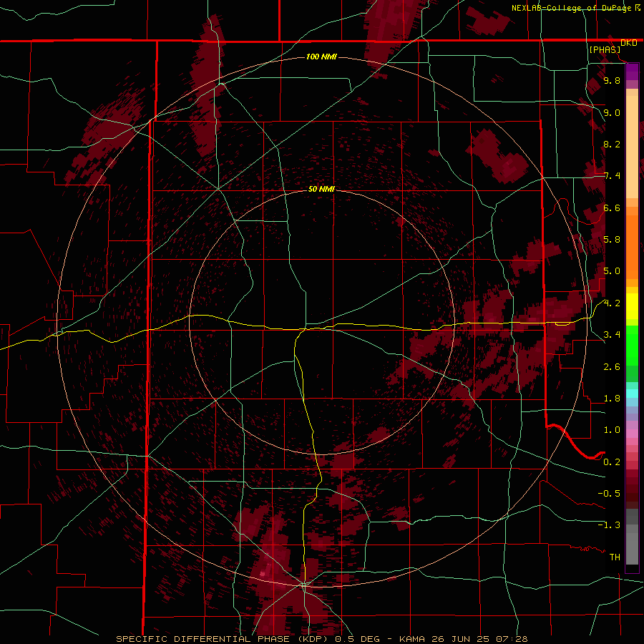
Task: Click the 1.0 value on color scale
Action: tap(612, 430)
